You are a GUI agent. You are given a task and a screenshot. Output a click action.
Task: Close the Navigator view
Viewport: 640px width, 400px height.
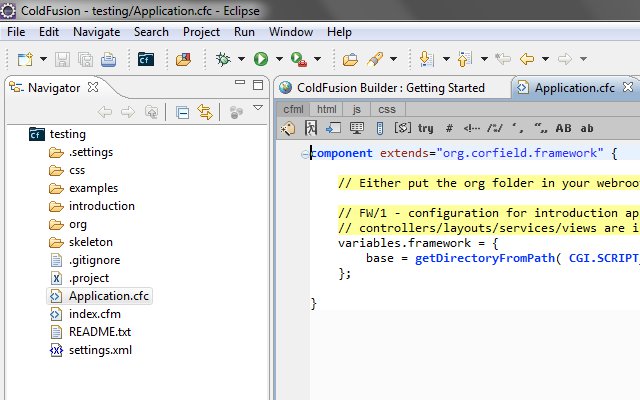[93, 87]
